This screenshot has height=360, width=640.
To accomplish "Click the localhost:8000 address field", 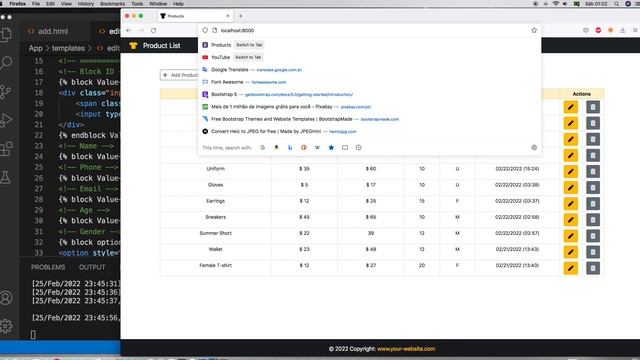I will [369, 30].
